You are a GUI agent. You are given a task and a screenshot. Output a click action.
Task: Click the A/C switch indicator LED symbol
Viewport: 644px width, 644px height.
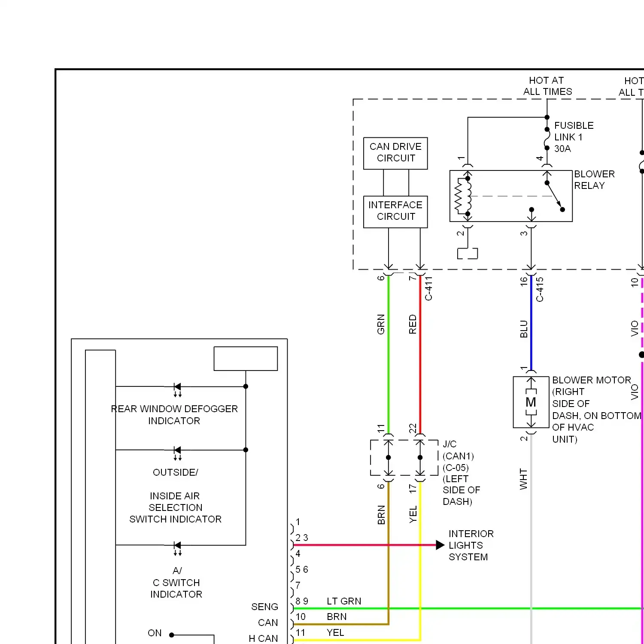[177, 548]
